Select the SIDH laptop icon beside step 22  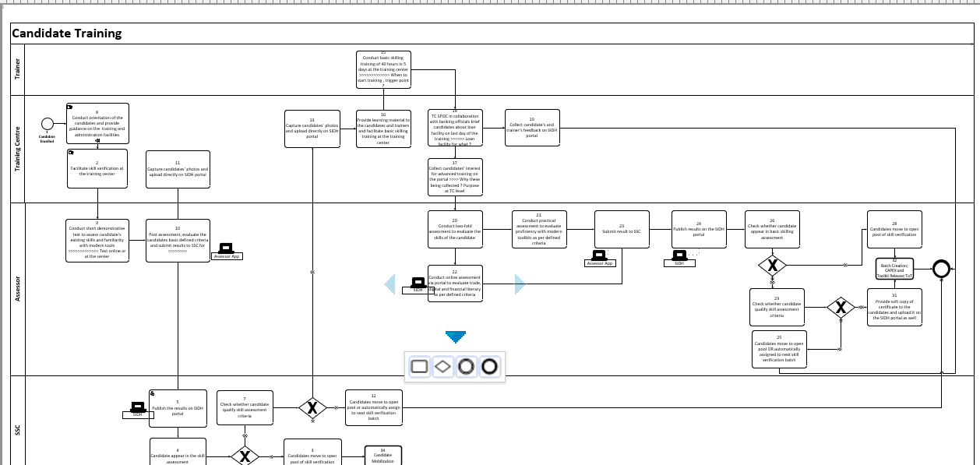(418, 282)
